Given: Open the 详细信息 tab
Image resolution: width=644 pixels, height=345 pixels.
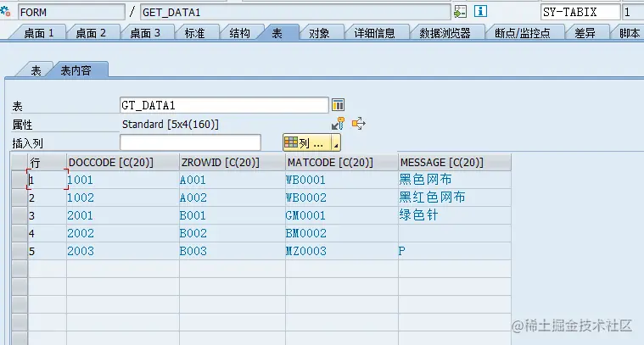Looking at the screenshot, I should tap(374, 33).
